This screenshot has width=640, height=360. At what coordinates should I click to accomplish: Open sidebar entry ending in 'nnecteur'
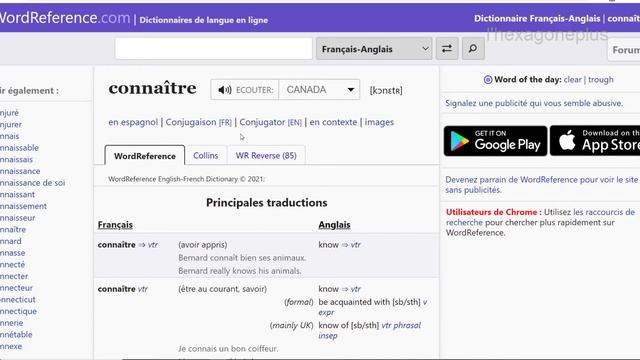tap(16, 288)
